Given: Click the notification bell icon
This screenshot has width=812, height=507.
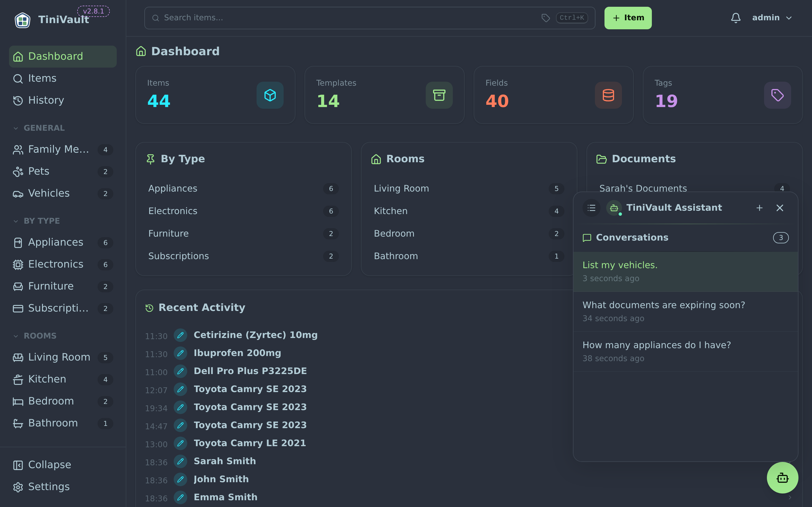Looking at the screenshot, I should tap(736, 18).
